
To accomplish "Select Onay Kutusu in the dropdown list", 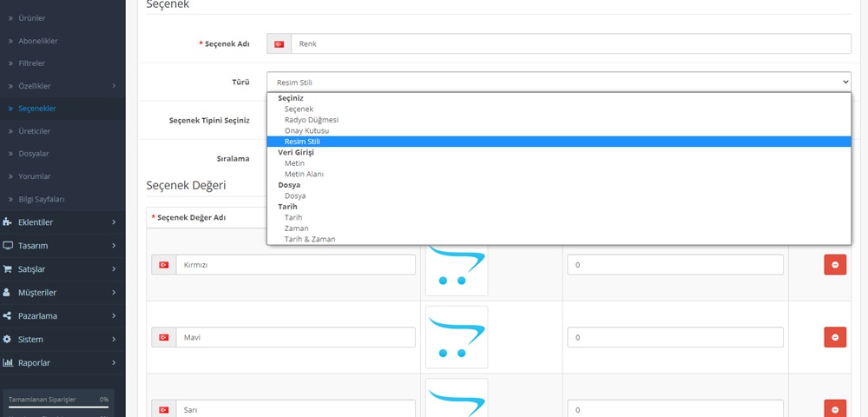I will click(306, 130).
